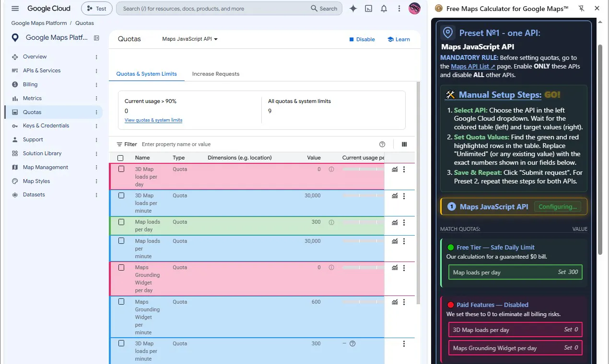Open the Google Cloud main navigation menu

pyautogui.click(x=15, y=9)
